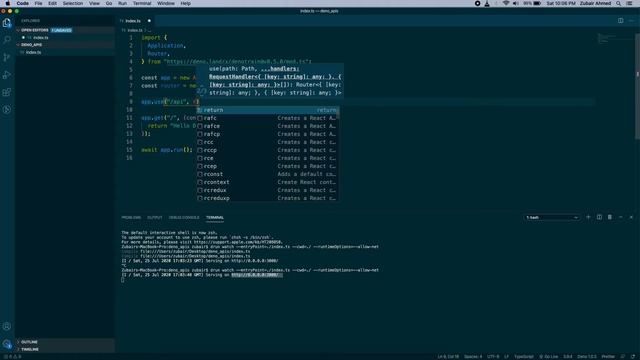Click the Go Live status bar button
The image size is (640, 360).
pyautogui.click(x=549, y=357)
